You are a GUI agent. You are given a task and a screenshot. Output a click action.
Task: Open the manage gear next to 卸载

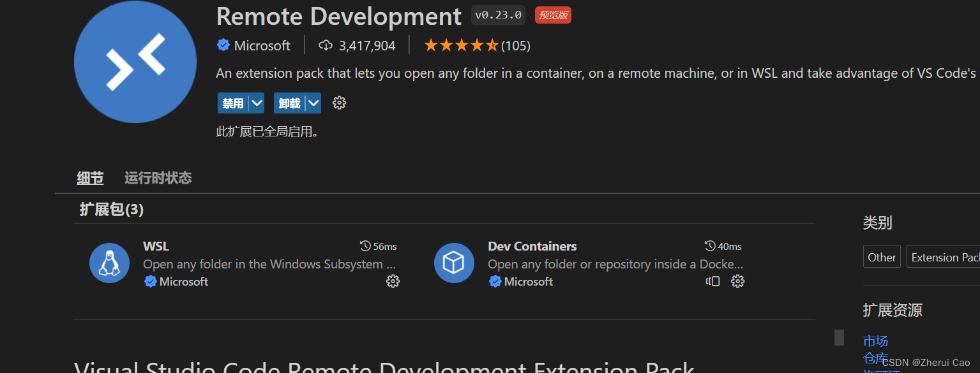click(x=340, y=103)
